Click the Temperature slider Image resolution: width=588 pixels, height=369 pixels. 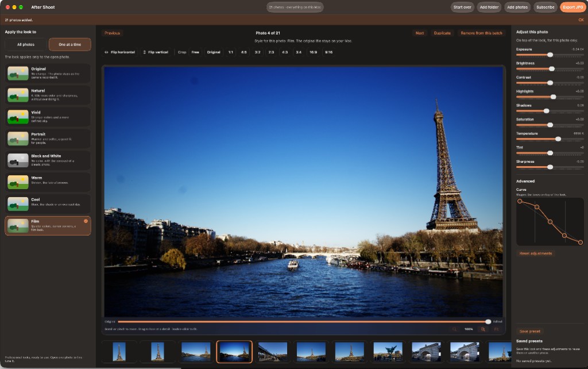pos(550,139)
